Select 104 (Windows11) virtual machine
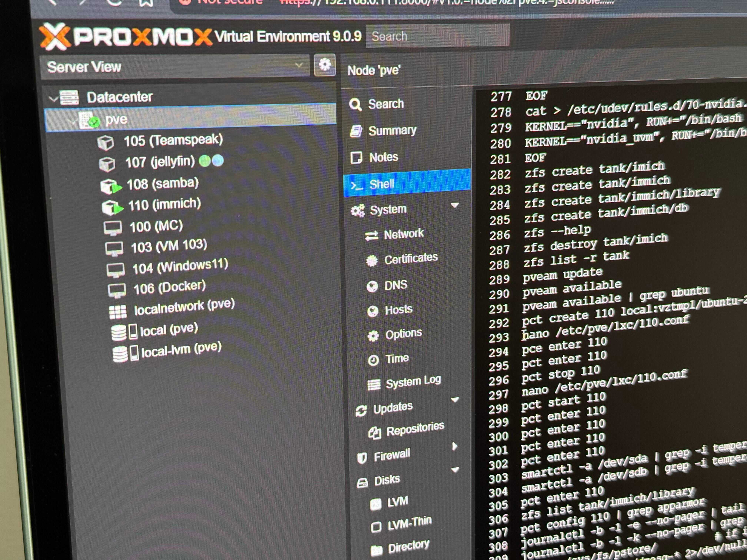Viewport: 747px width, 560px height. click(x=180, y=266)
